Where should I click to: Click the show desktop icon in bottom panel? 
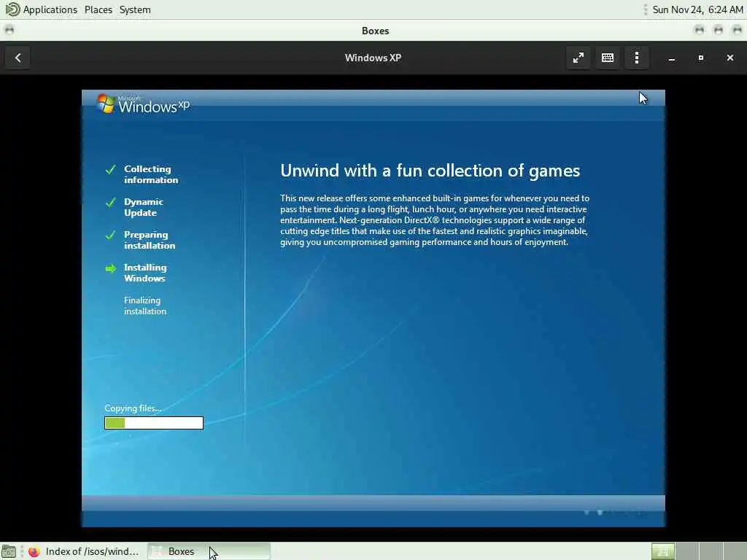pyautogui.click(x=9, y=551)
